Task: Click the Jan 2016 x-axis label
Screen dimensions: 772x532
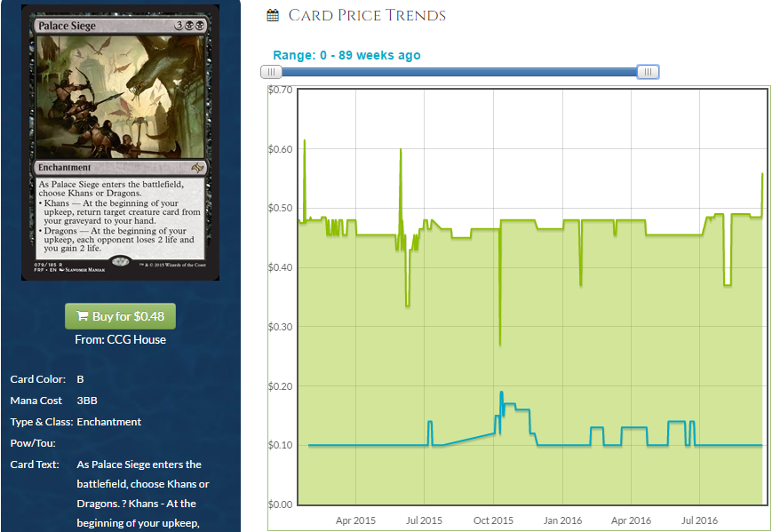Action: point(562,520)
